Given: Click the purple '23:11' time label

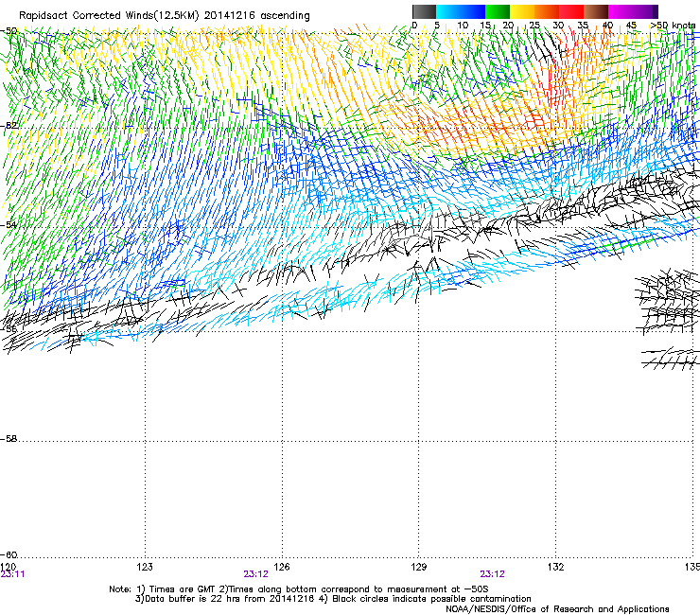Looking at the screenshot, I should 12,574.
